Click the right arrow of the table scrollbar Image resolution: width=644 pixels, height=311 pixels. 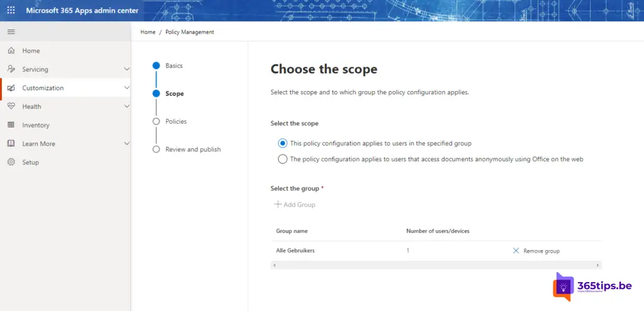pyautogui.click(x=598, y=266)
